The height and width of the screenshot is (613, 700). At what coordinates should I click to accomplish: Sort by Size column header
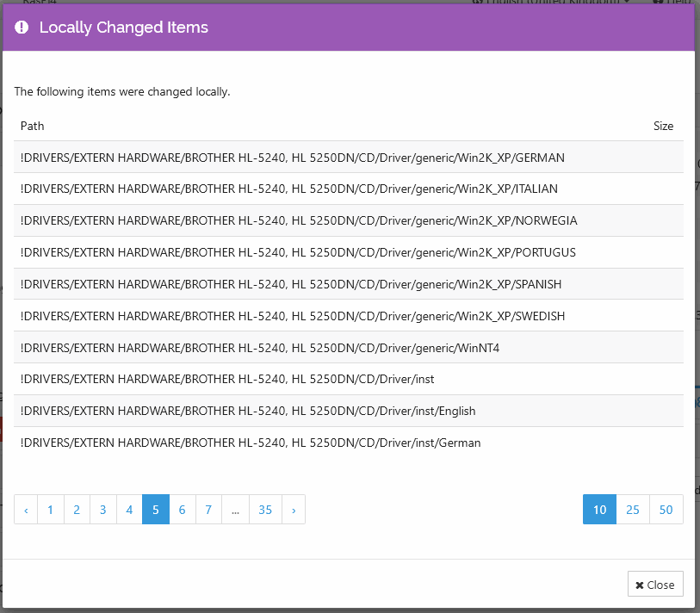(x=663, y=126)
